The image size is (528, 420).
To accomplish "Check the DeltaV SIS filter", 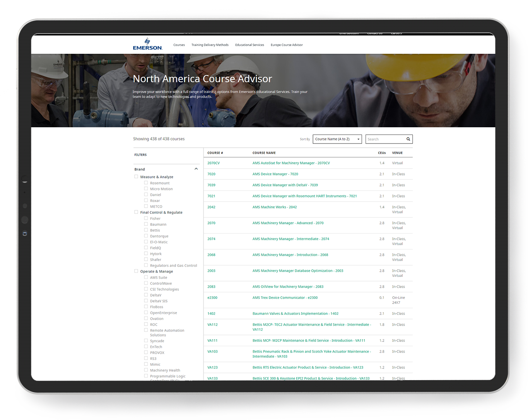I will [x=146, y=301].
